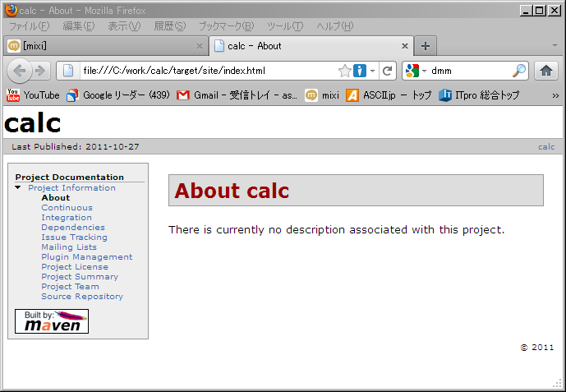Open the Source Repository link

(x=82, y=297)
